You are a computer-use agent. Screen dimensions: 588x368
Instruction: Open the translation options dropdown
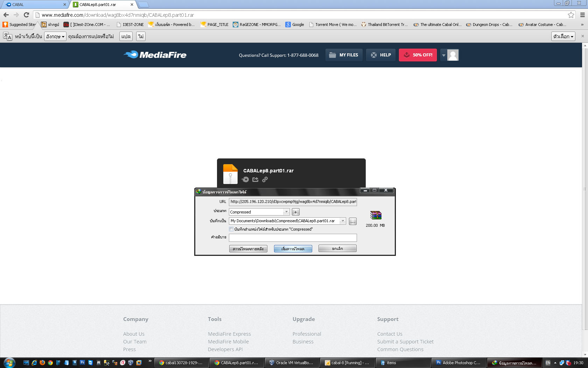point(563,36)
